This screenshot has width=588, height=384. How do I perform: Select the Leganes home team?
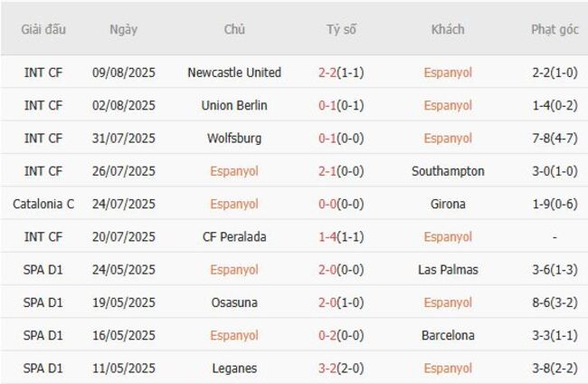click(x=234, y=369)
